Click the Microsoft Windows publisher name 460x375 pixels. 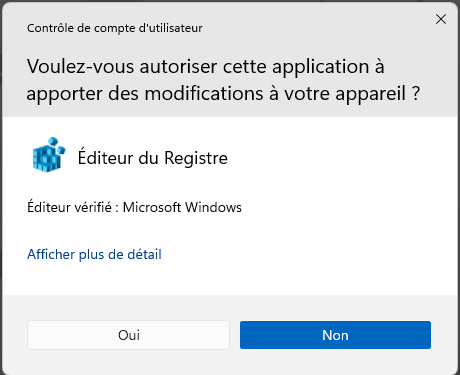point(182,207)
